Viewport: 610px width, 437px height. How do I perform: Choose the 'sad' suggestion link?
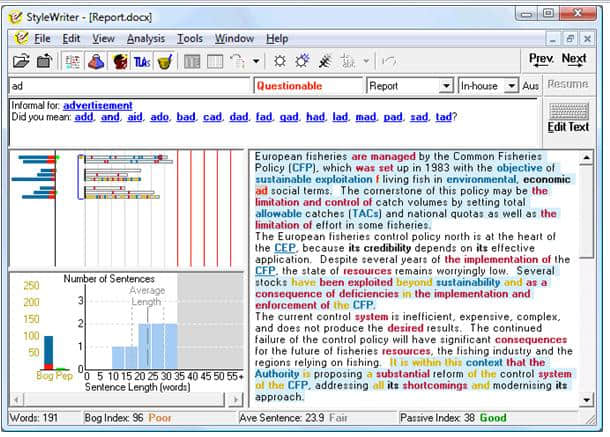[x=419, y=117]
